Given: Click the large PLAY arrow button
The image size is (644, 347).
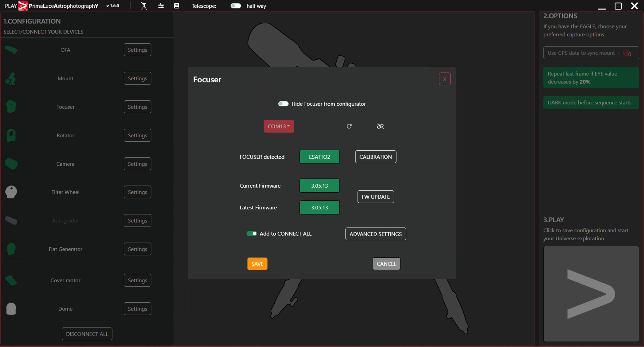Looking at the screenshot, I should tap(591, 294).
